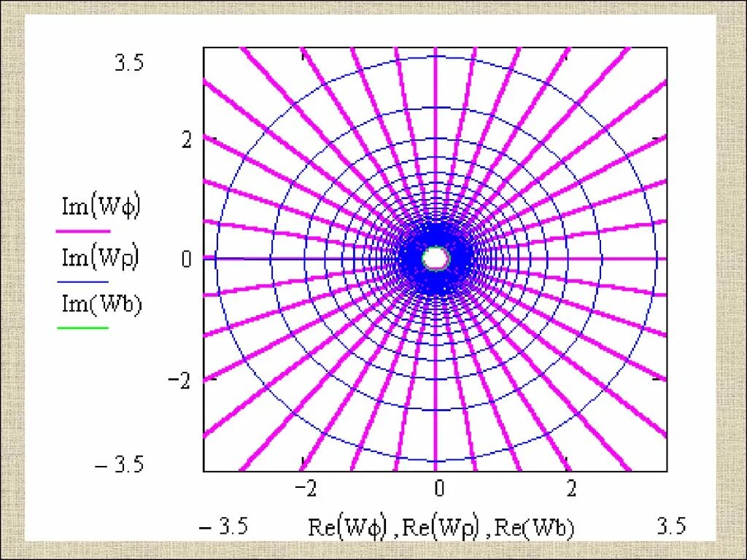Click the green legend line sample

[x=83, y=328]
